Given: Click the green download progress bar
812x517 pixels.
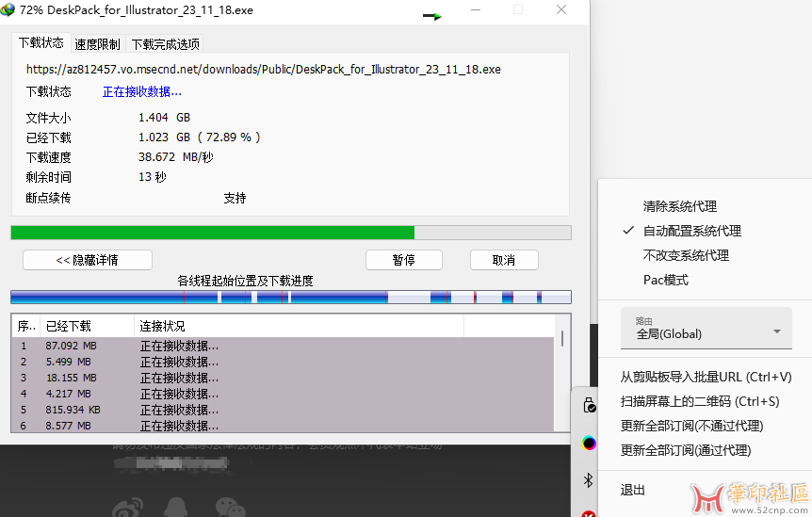Looking at the screenshot, I should (x=212, y=233).
